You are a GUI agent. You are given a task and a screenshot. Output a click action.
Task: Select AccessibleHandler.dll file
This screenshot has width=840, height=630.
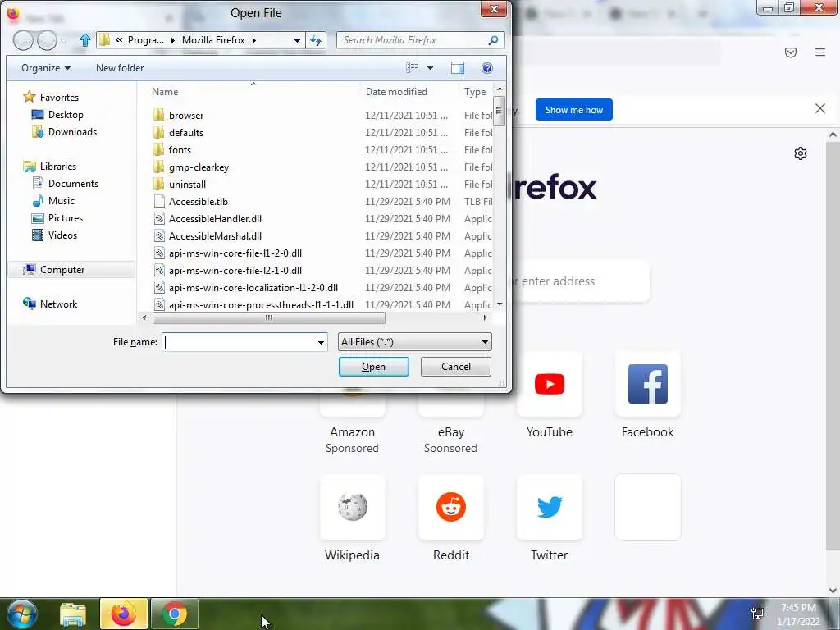[215, 218]
